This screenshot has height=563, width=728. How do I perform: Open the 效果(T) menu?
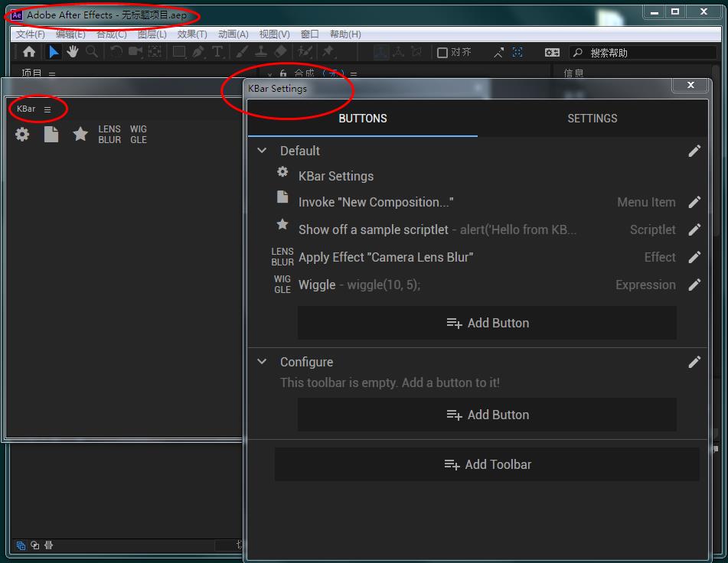[x=192, y=34]
